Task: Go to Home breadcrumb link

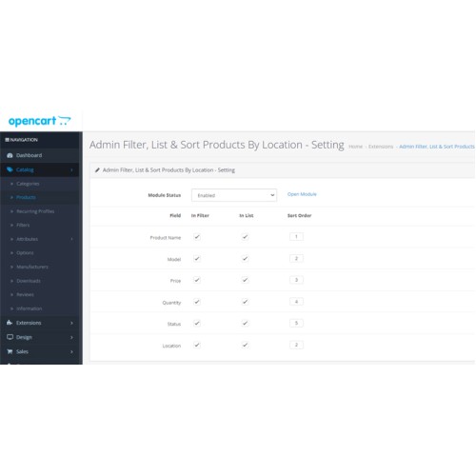Action: pos(355,147)
